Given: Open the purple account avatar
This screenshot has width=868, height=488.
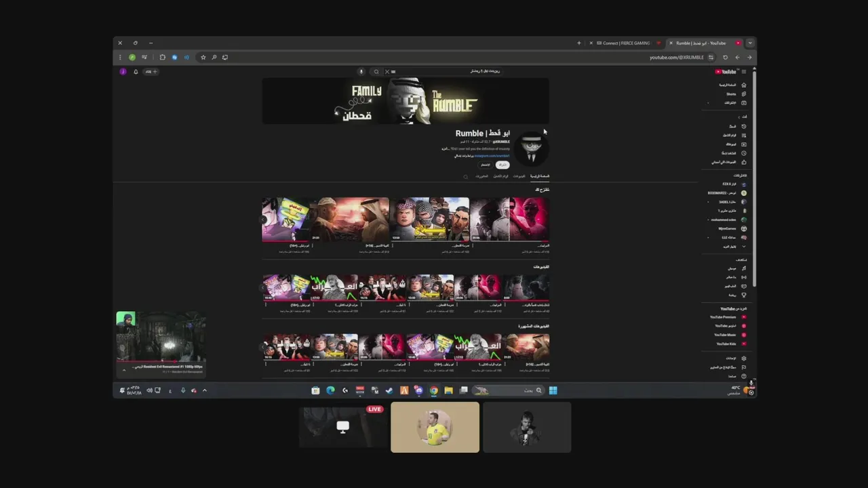Looking at the screenshot, I should click(x=123, y=71).
